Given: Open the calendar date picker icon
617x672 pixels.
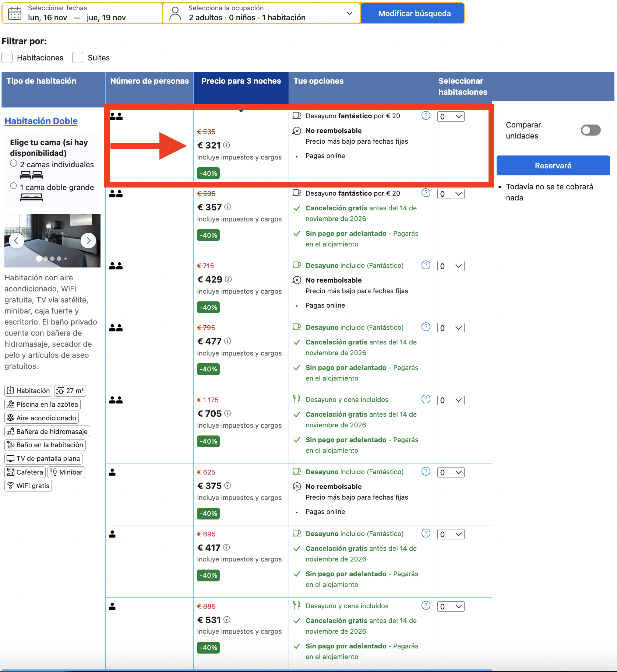Looking at the screenshot, I should coord(15,13).
